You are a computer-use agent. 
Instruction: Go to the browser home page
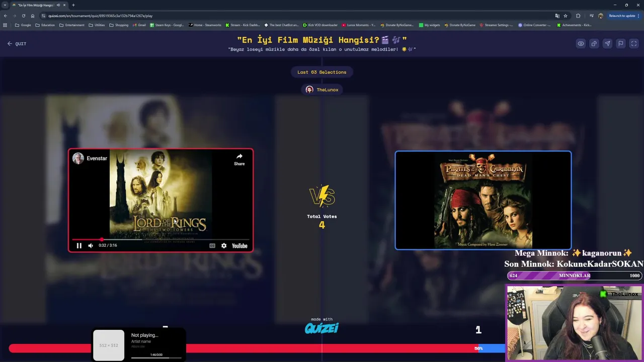tap(33, 16)
